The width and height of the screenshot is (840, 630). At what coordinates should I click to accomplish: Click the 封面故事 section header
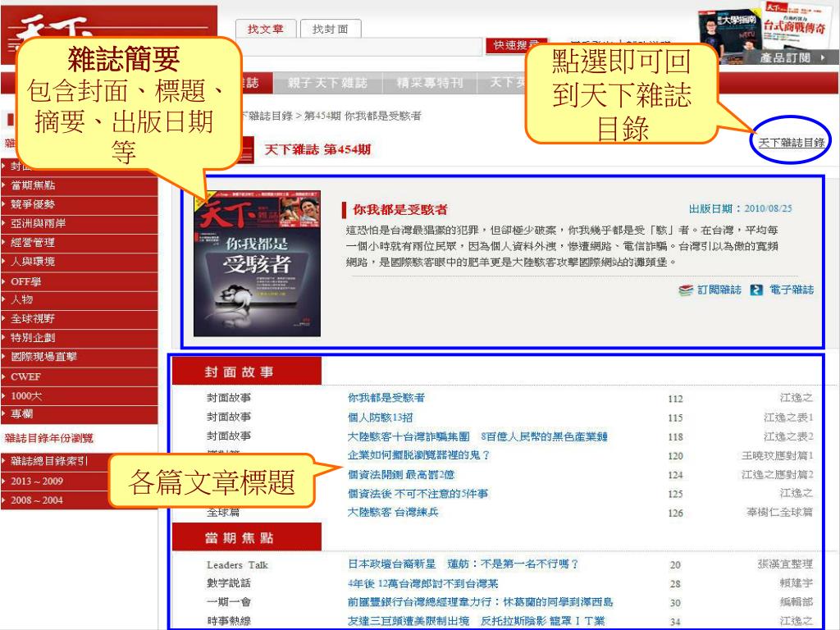point(246,372)
